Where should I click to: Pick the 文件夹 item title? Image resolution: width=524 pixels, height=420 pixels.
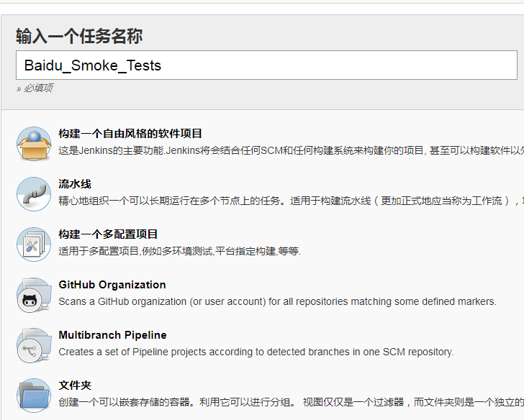tap(75, 385)
